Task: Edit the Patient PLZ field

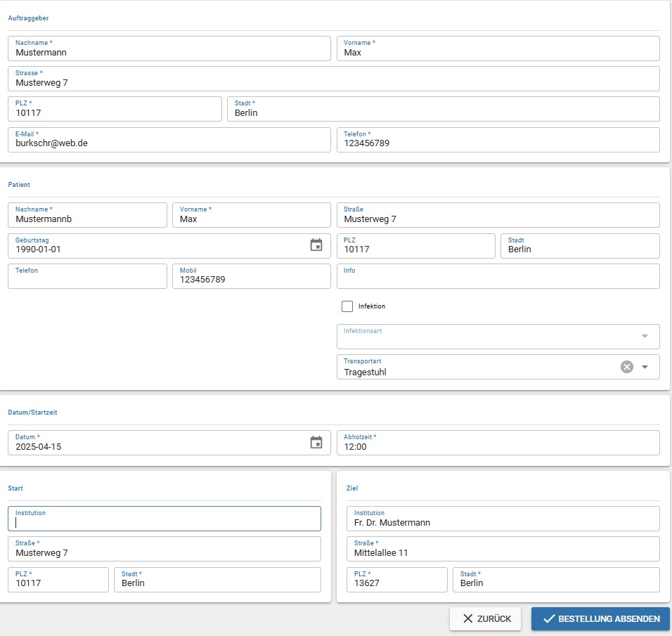Action: click(x=415, y=246)
